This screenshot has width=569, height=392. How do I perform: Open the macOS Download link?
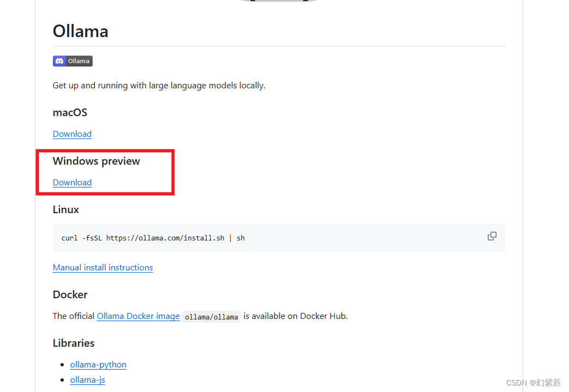pos(72,134)
